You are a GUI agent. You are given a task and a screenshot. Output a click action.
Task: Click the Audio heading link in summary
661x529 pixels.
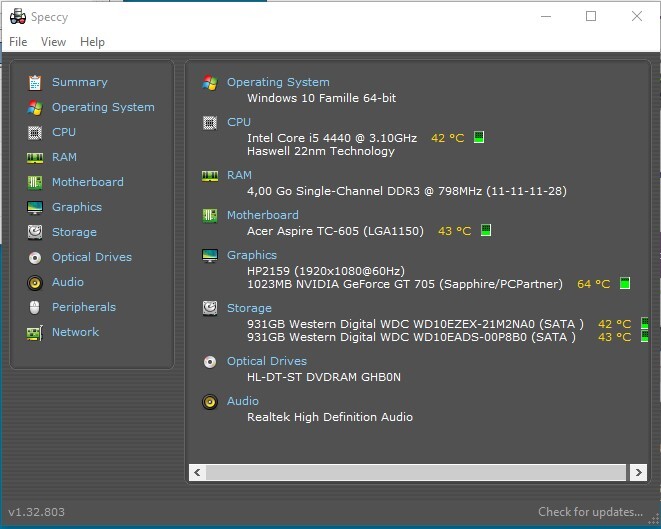pos(243,401)
